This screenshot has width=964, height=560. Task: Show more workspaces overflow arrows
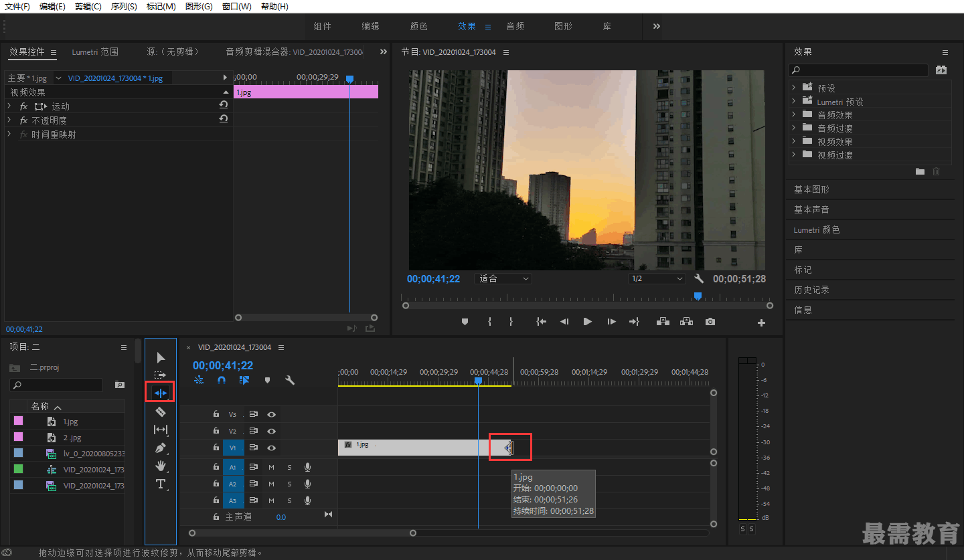click(x=657, y=26)
